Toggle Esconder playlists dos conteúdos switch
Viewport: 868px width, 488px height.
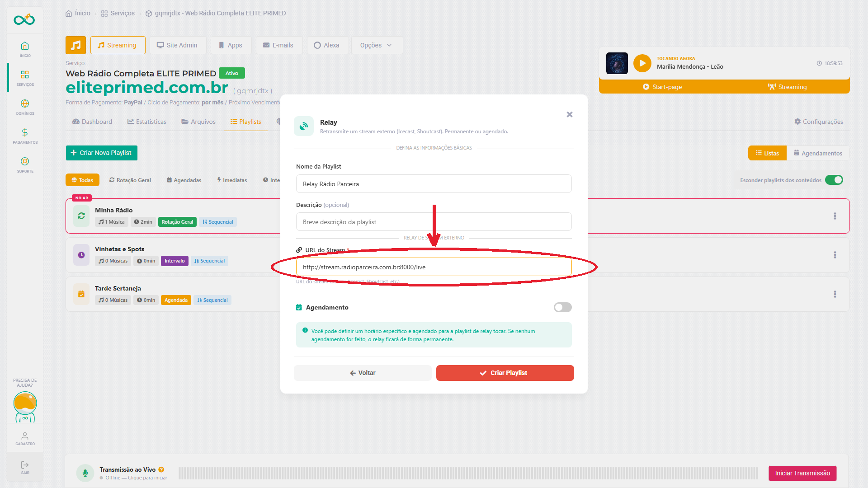click(x=834, y=180)
